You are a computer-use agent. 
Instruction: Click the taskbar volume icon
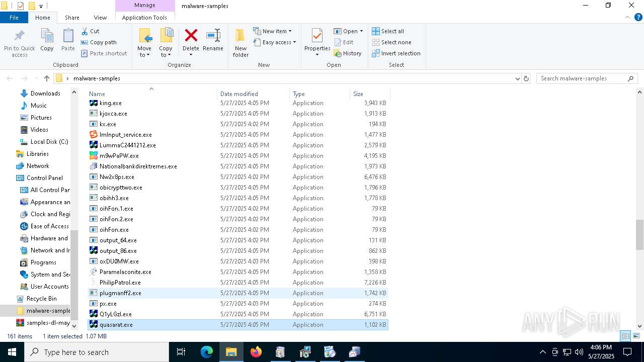(579, 352)
